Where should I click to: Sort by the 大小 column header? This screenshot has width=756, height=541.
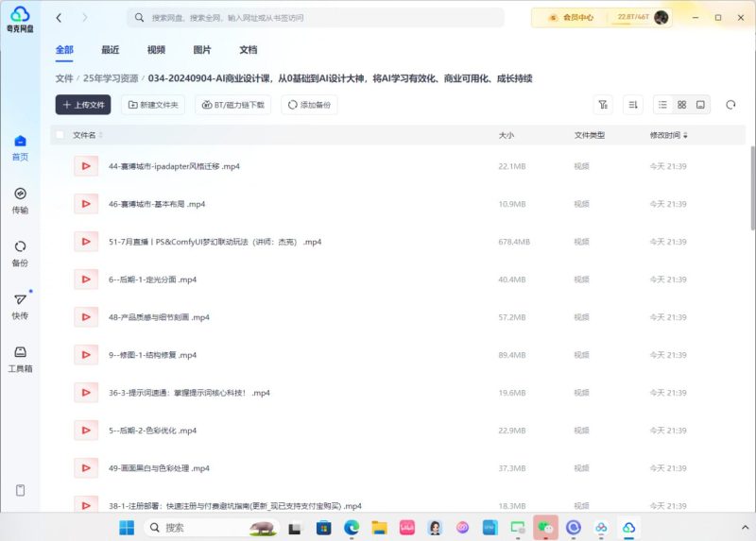507,135
